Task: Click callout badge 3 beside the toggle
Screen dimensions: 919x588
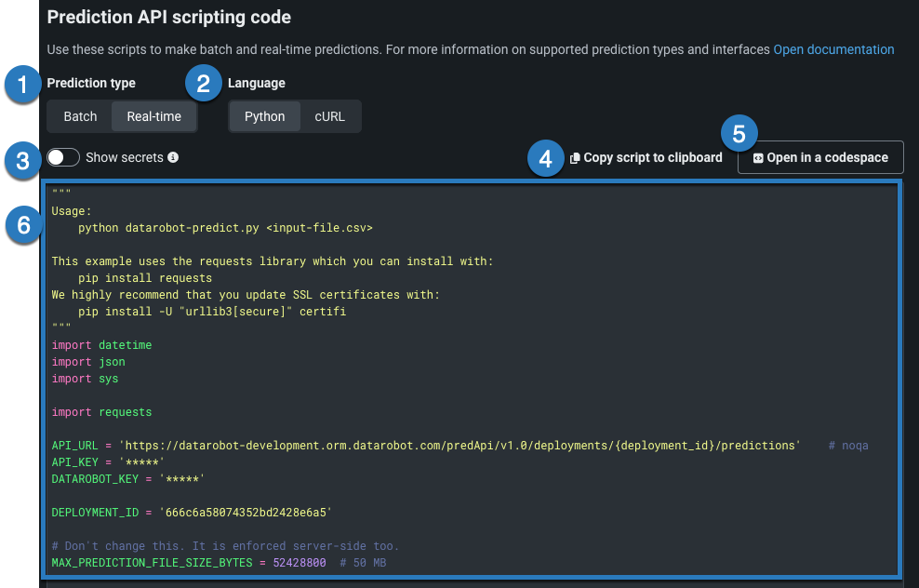Action: 20,160
